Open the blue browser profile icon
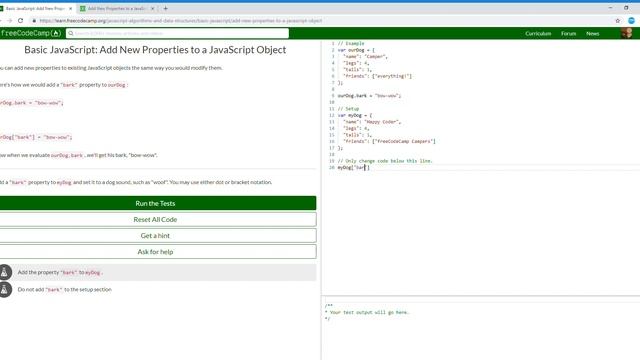Image resolution: width=640 pixels, height=360 pixels. click(631, 20)
